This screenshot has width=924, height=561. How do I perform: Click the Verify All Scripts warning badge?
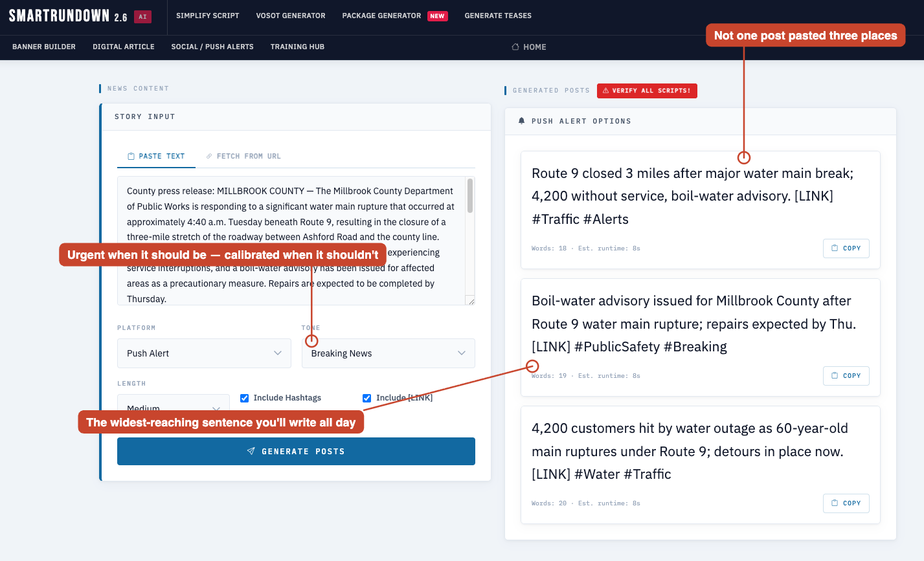click(x=647, y=91)
